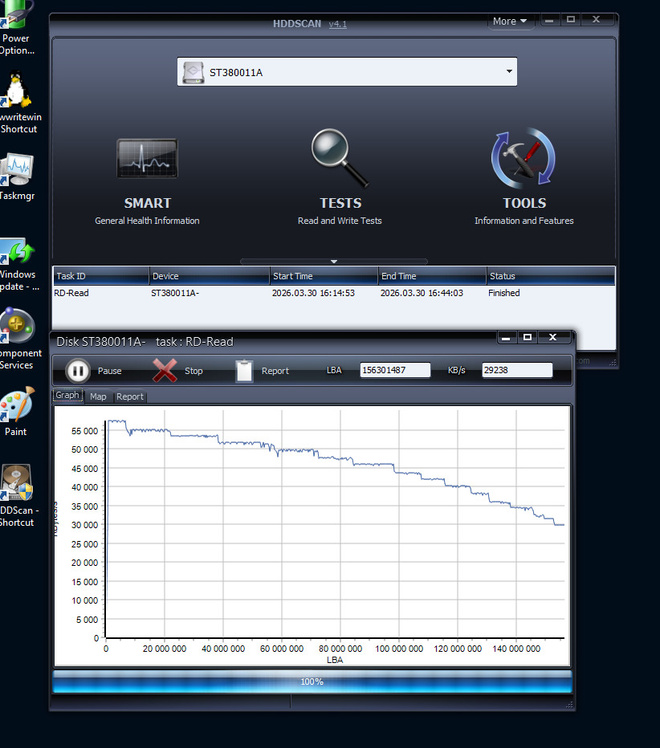Select the RD-Read task row

[334, 293]
